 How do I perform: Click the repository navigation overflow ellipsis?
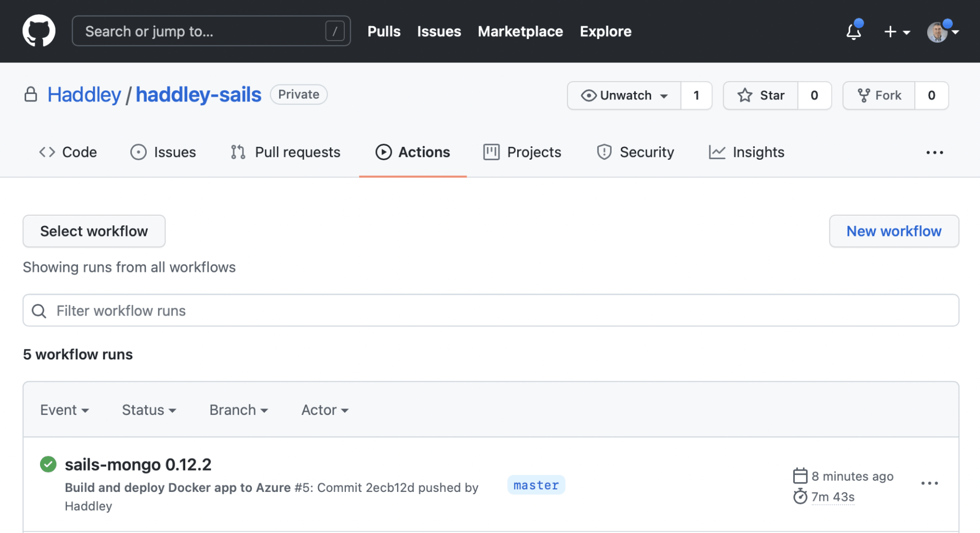[x=935, y=153]
